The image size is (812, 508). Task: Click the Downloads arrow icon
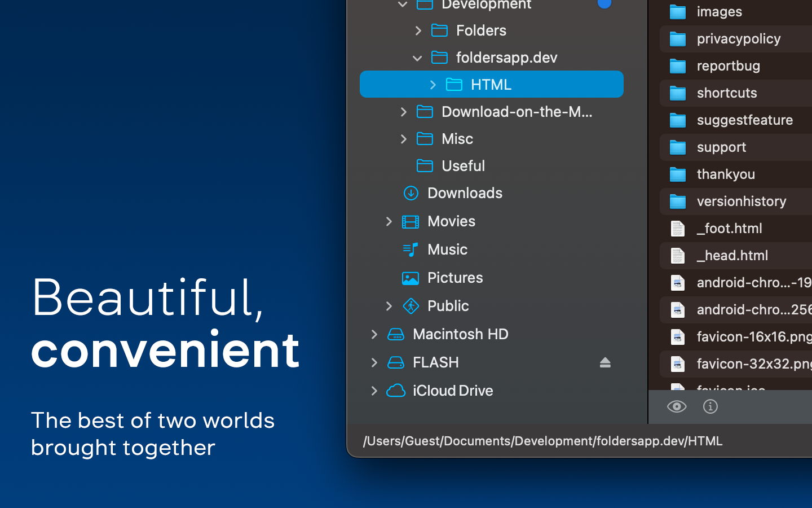(411, 193)
